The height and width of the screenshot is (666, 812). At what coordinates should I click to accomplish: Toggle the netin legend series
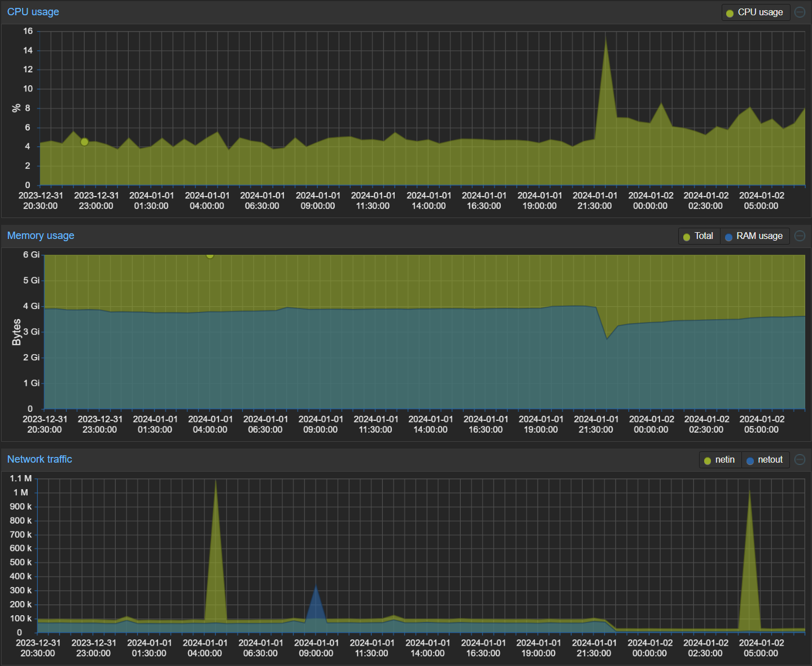[x=720, y=460]
